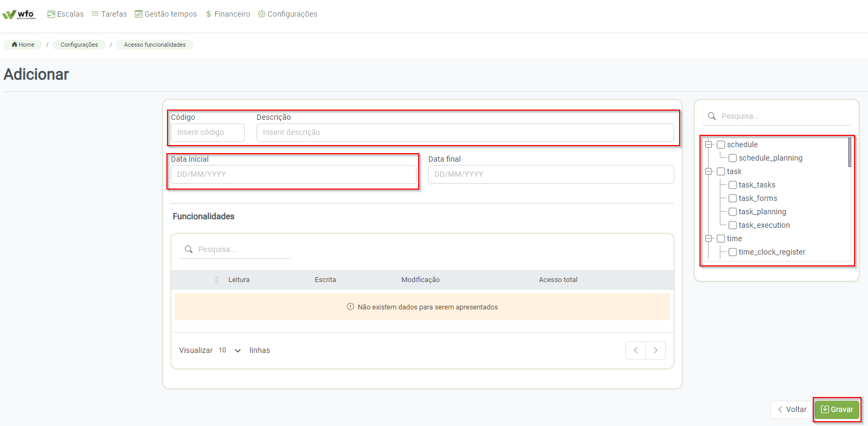The width and height of the screenshot is (868, 426).
Task: Open the Escalas menu
Action: pyautogui.click(x=65, y=14)
